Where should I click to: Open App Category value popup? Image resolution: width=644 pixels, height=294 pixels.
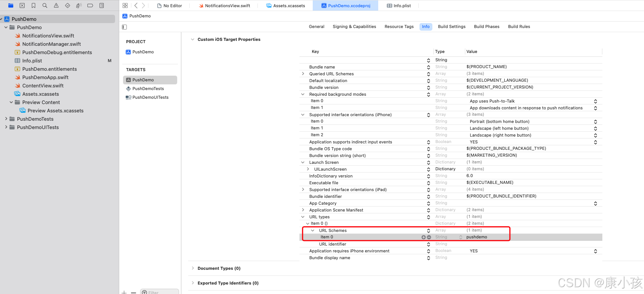tap(596, 203)
